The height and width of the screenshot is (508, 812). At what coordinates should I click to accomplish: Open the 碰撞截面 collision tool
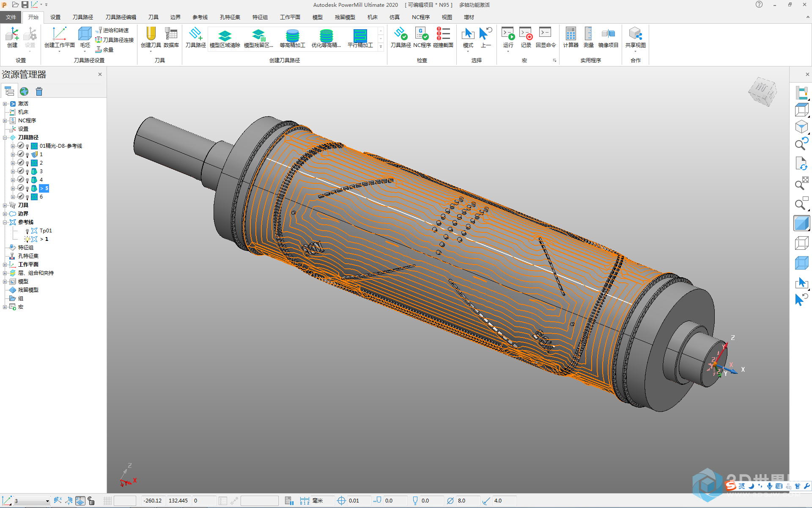[443, 37]
